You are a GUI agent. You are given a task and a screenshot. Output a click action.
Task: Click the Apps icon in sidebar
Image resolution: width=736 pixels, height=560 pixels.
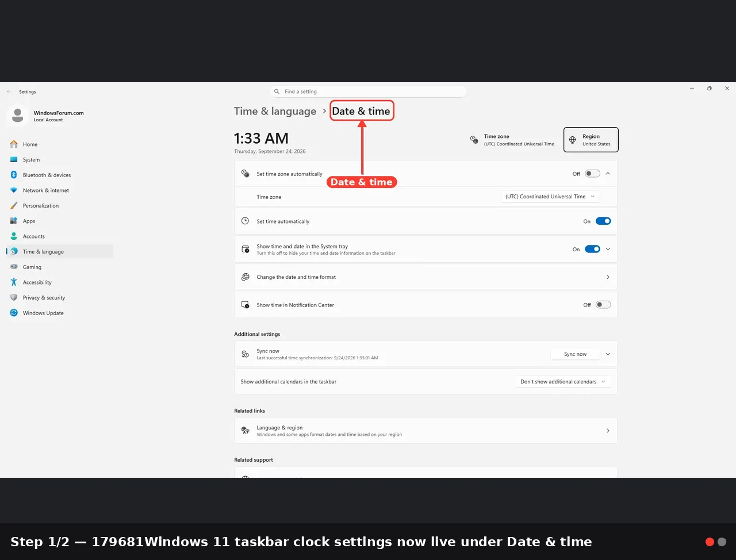pos(14,221)
